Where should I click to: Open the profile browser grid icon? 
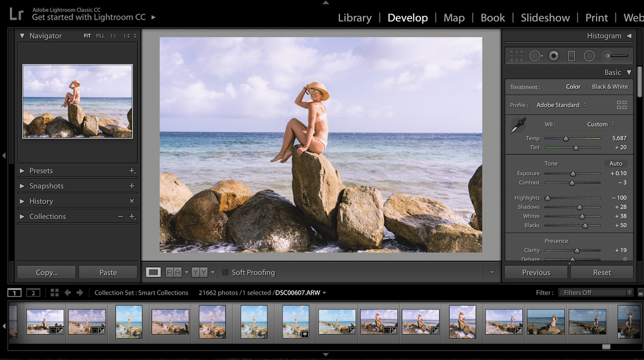(x=622, y=104)
